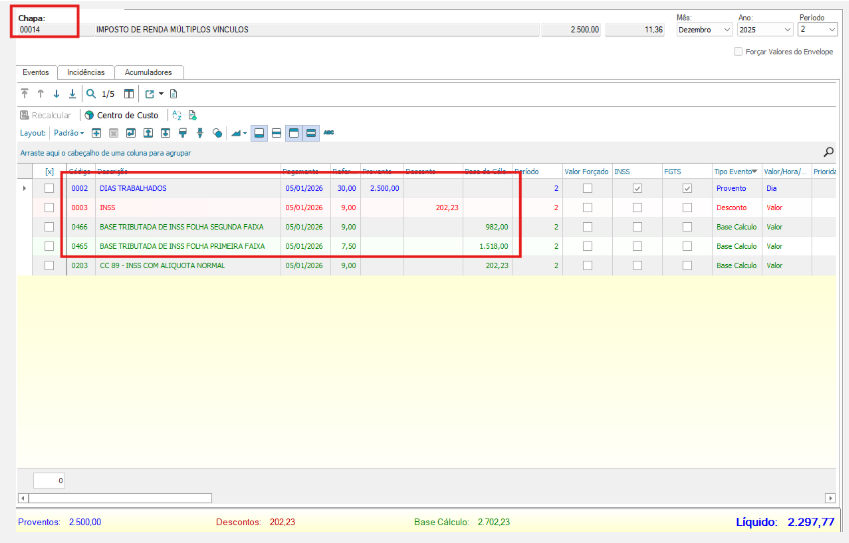Check the INSS 0003 row selection box

click(49, 207)
